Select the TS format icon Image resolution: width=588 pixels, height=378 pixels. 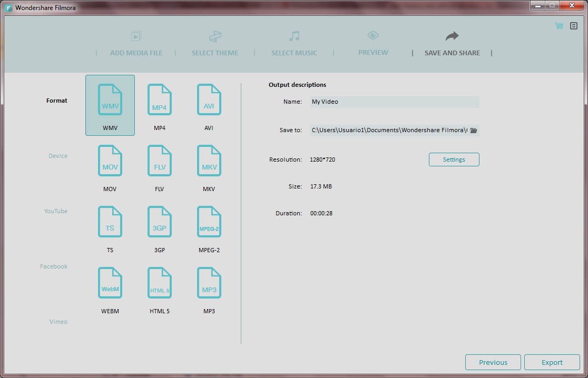[110, 221]
